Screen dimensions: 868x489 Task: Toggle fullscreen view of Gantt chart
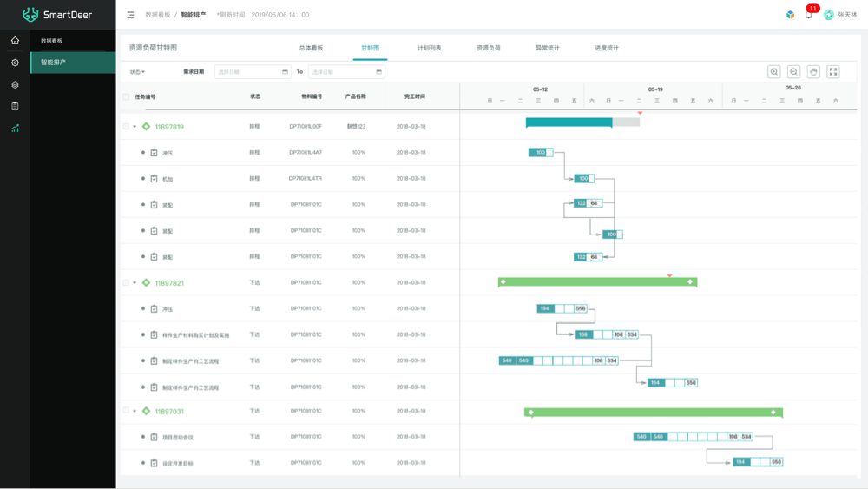[833, 72]
